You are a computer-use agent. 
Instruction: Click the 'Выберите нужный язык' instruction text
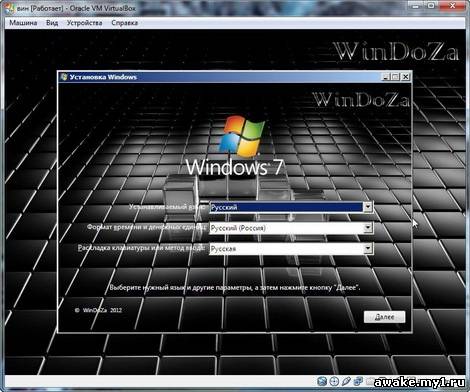coord(235,287)
